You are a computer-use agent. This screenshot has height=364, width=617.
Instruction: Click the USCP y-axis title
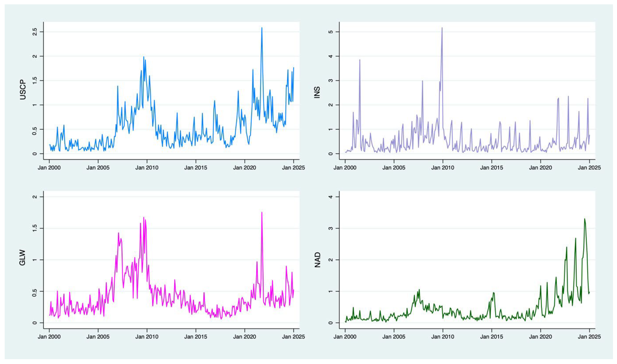[x=23, y=90]
